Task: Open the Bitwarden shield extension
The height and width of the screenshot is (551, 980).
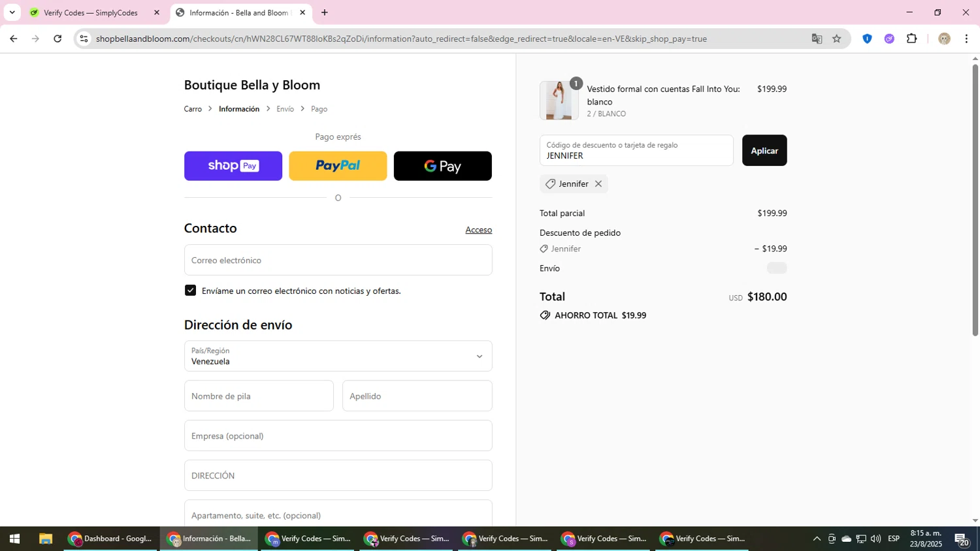Action: coord(867,39)
